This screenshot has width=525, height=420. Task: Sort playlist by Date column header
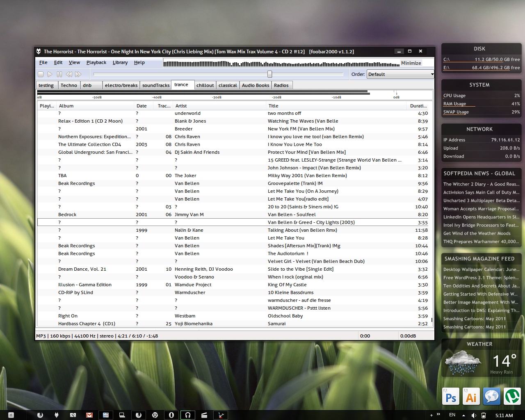click(144, 106)
